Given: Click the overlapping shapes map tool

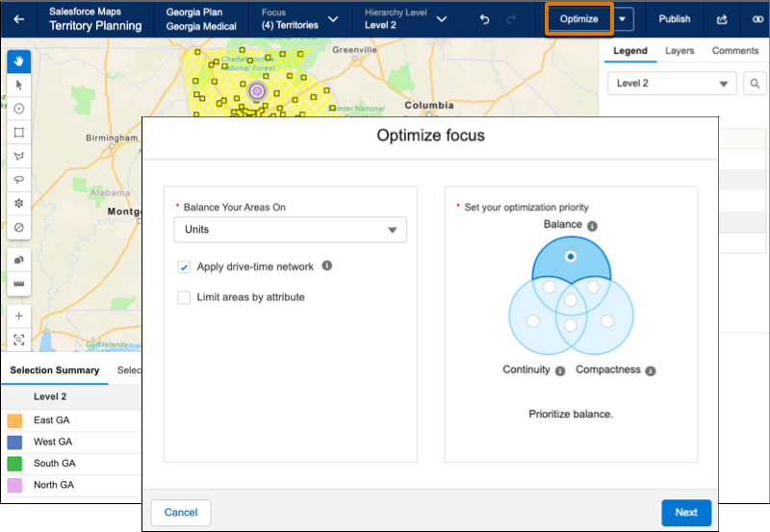Looking at the screenshot, I should [19, 260].
